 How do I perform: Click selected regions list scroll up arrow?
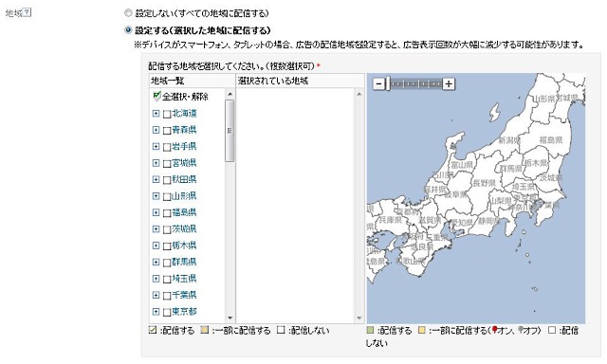[359, 94]
